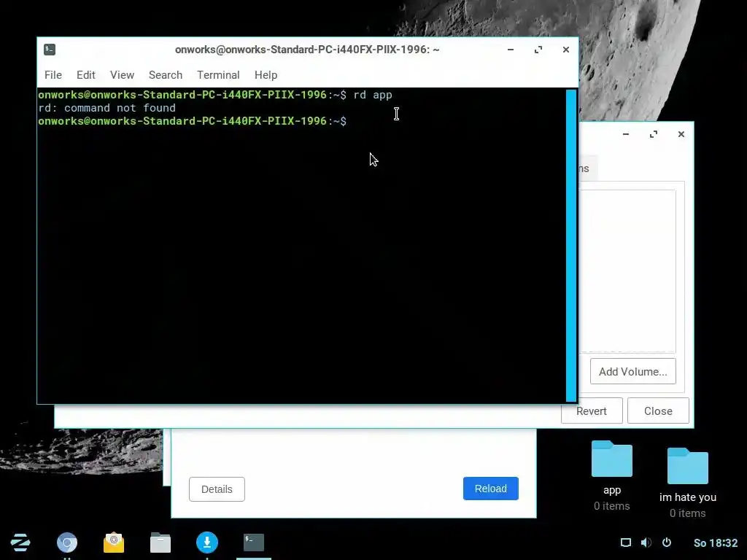Open the mail client from taskbar
747x560 pixels.
114,542
